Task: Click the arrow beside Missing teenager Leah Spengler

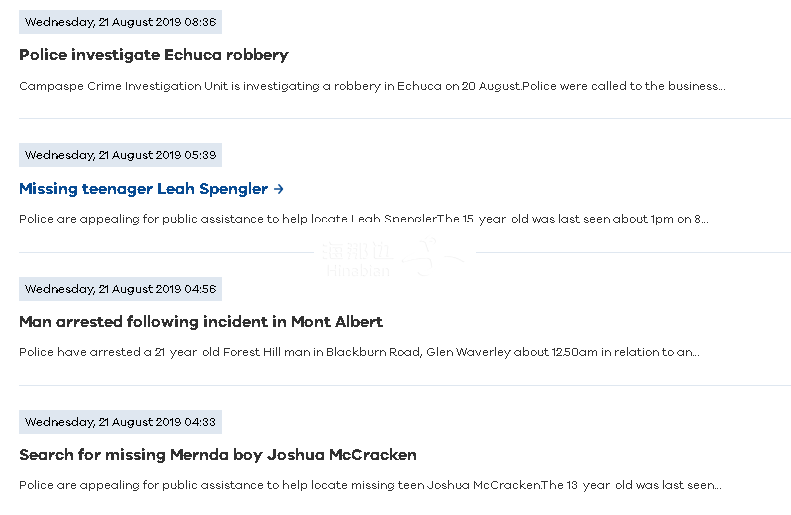Action: coord(279,189)
